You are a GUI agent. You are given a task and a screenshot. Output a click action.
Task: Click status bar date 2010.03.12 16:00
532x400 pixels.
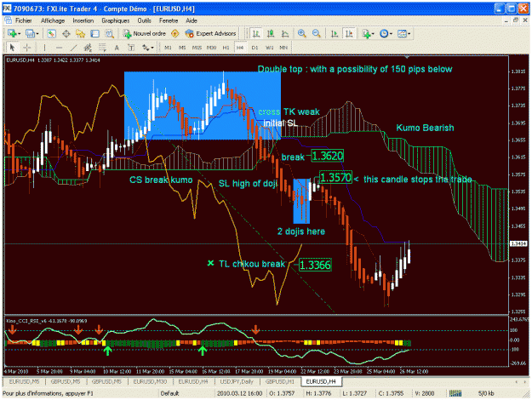tap(240, 393)
